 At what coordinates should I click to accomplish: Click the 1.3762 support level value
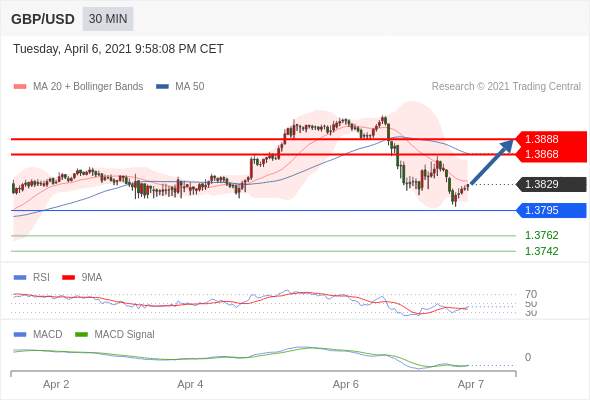(x=542, y=236)
